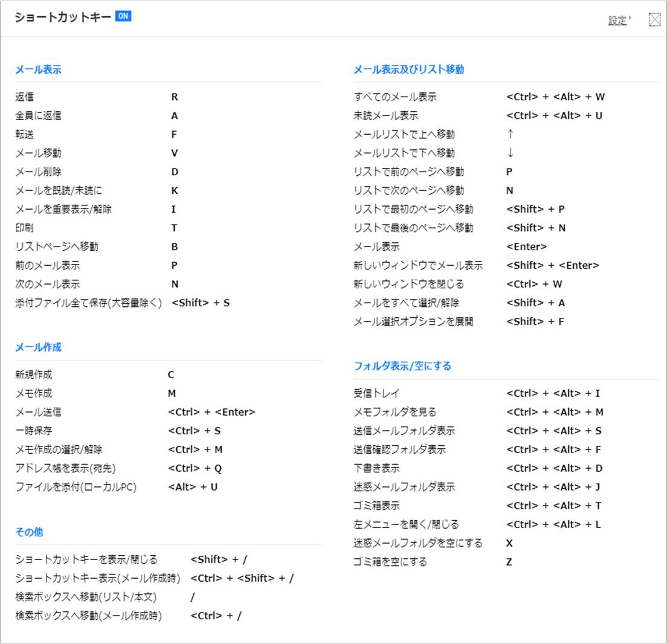Click the メール作成 section heading
667x644 pixels.
38,347
